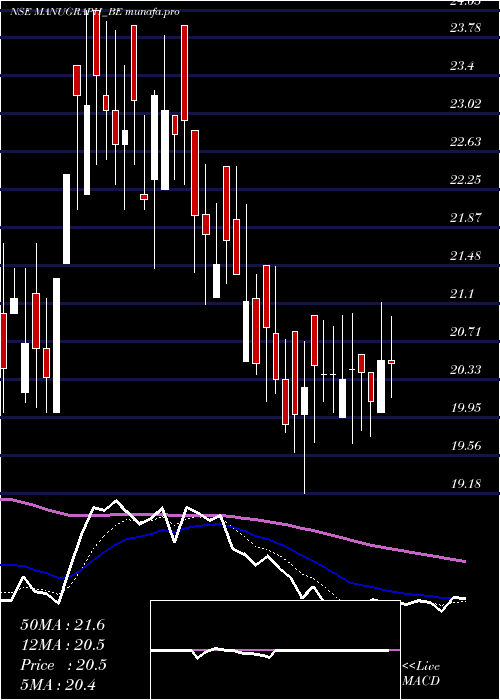The width and height of the screenshot is (500, 700).
Task: Click the 21.1 price axis label
Action: [x=462, y=294]
